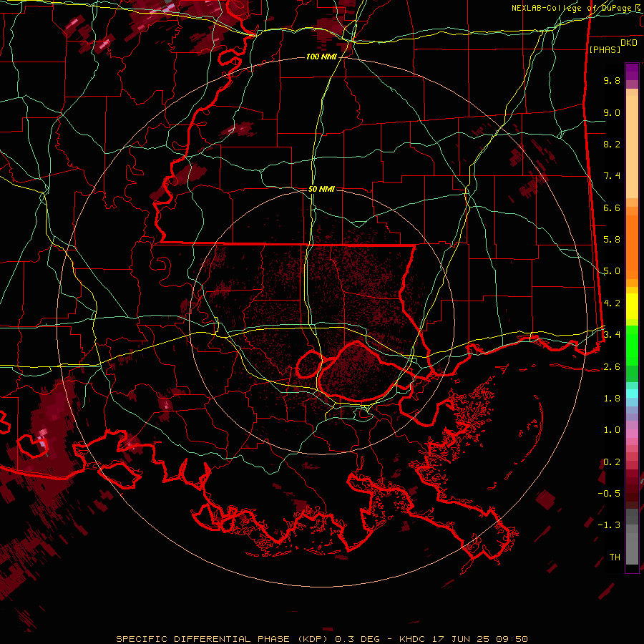644x644 pixels.
Task: Click the 3.4 value on color scale
Action: click(612, 335)
